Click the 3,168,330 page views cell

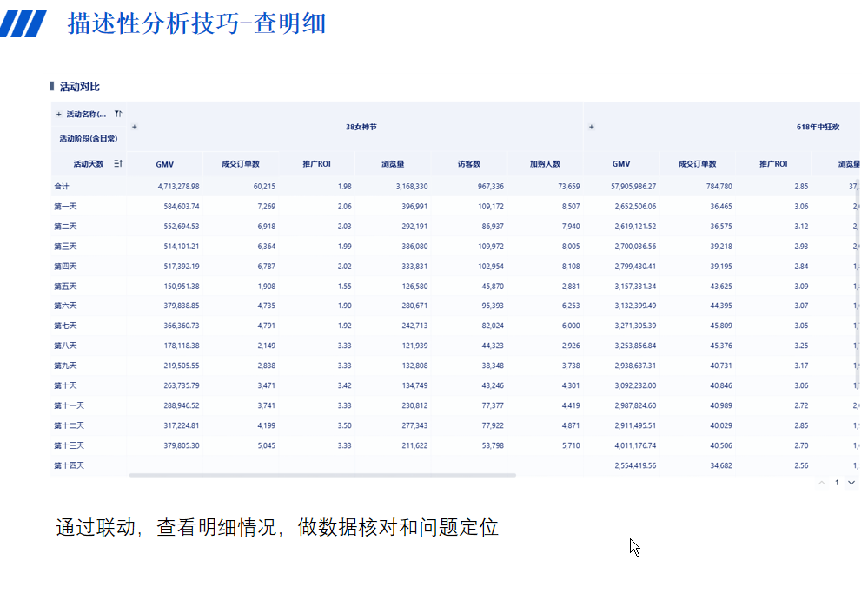point(412,187)
